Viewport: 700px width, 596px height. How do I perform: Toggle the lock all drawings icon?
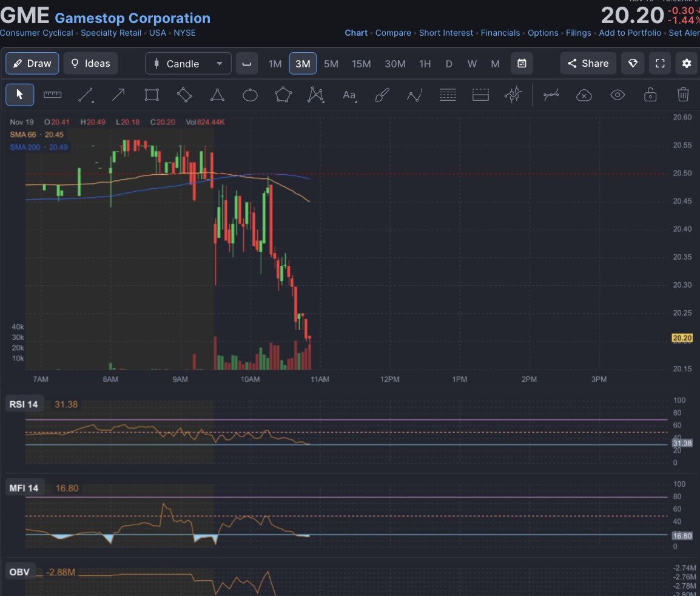click(650, 95)
